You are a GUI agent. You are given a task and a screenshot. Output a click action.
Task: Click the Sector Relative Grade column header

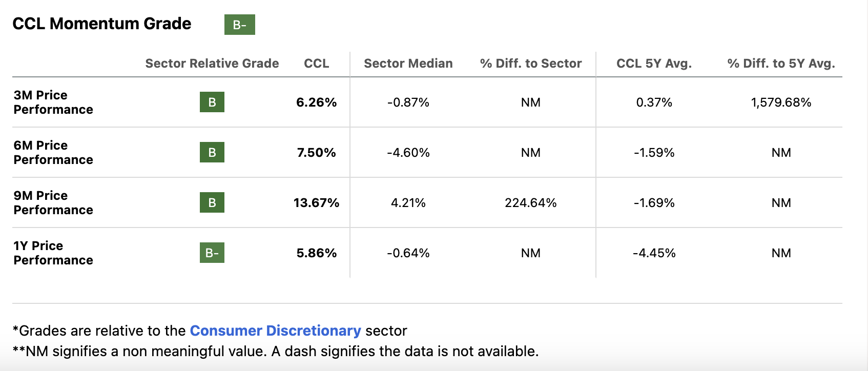(212, 64)
